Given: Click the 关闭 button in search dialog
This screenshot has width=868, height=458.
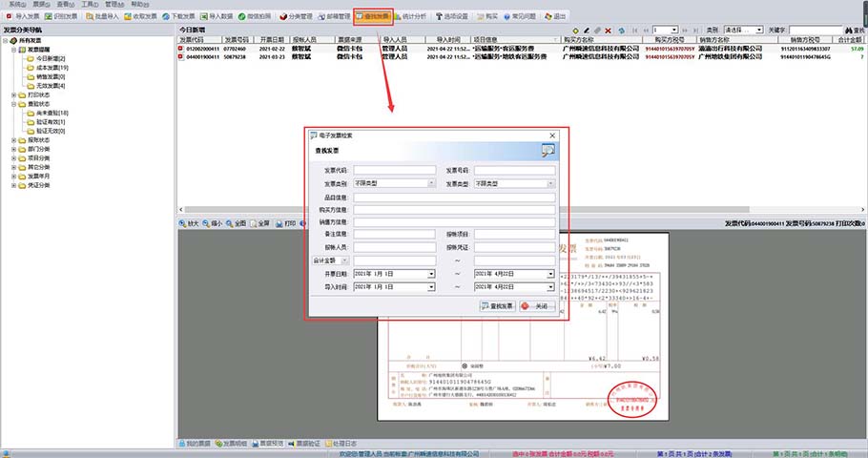Looking at the screenshot, I should pyautogui.click(x=536, y=306).
